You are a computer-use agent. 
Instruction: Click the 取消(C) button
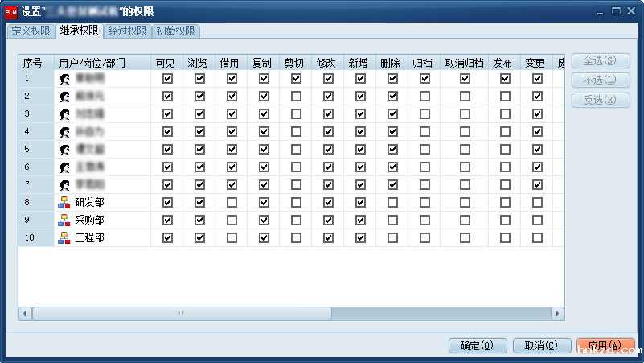click(x=541, y=345)
